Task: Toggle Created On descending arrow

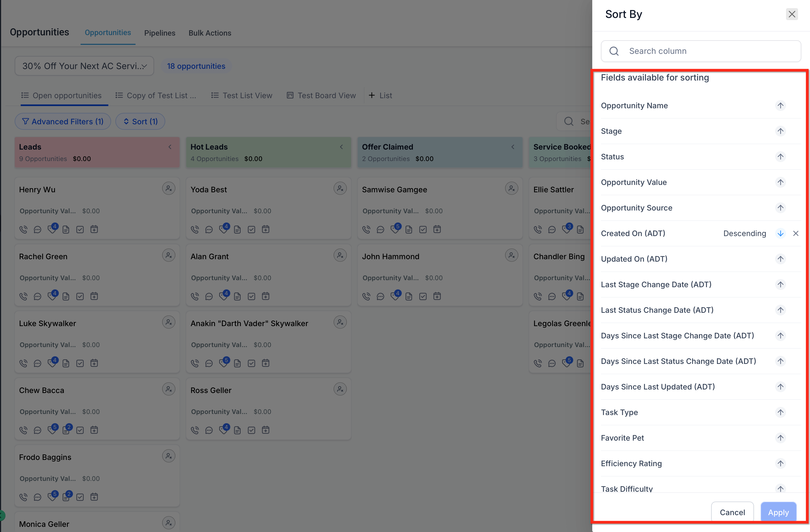Action: [780, 233]
